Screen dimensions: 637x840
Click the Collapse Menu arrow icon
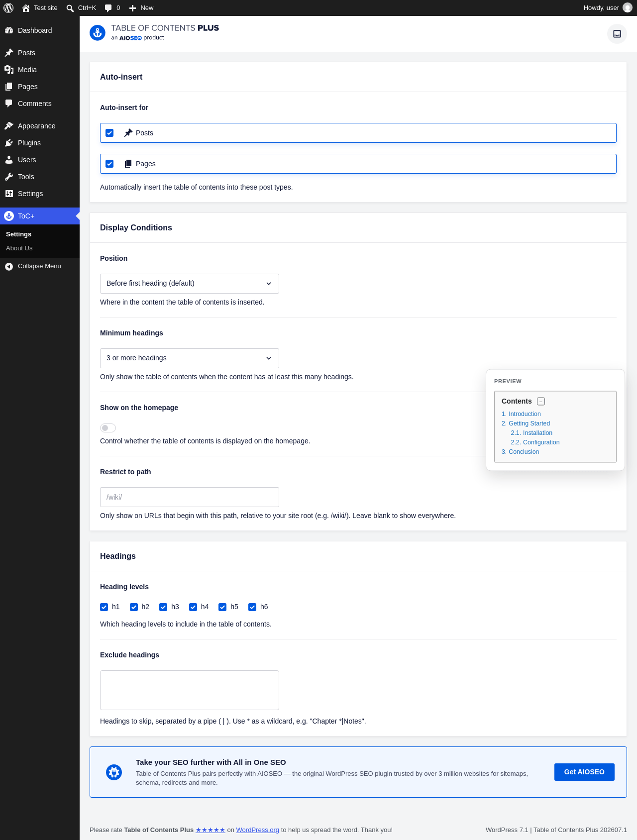coord(9,266)
